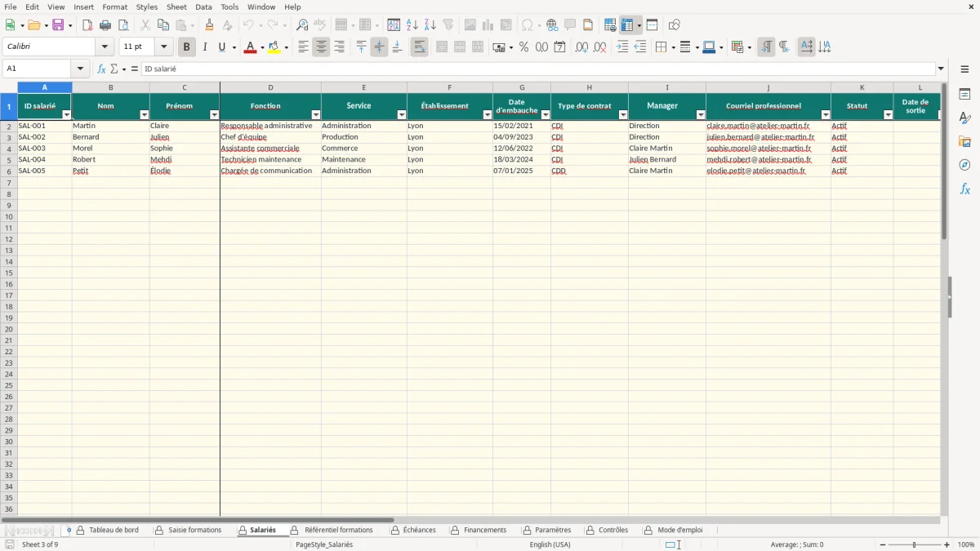Format the cell as percent
The image size is (980, 551).
(x=523, y=47)
